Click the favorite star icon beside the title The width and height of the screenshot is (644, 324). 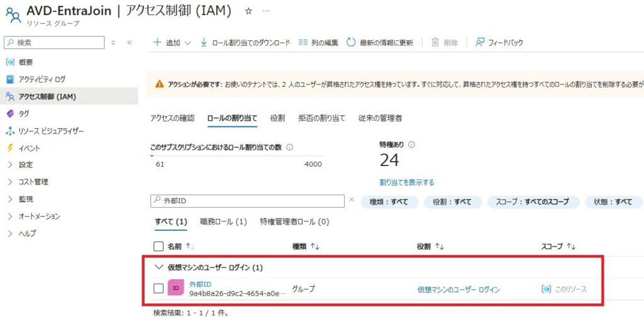tap(248, 11)
